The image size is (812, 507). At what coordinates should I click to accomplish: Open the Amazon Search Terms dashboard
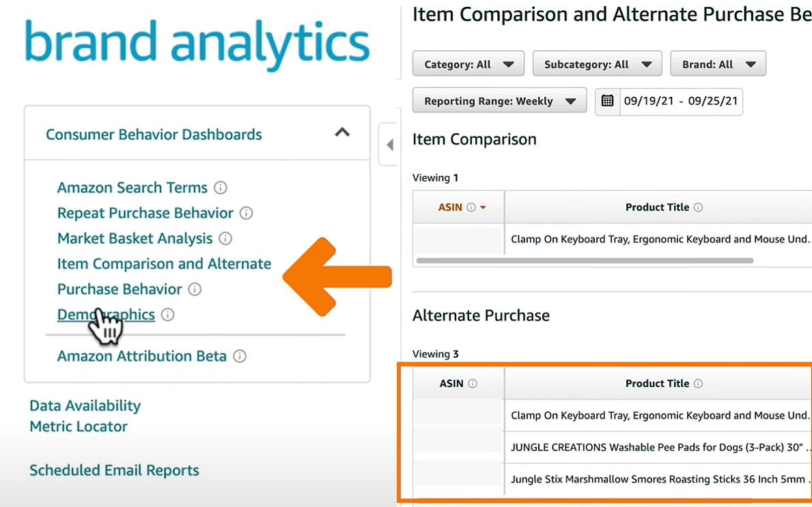click(x=132, y=188)
